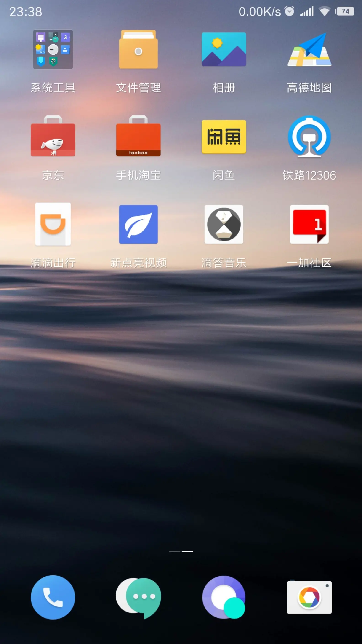This screenshot has height=644, width=362.
Task: Tap the 滴答音乐 label text
Action: tap(224, 263)
